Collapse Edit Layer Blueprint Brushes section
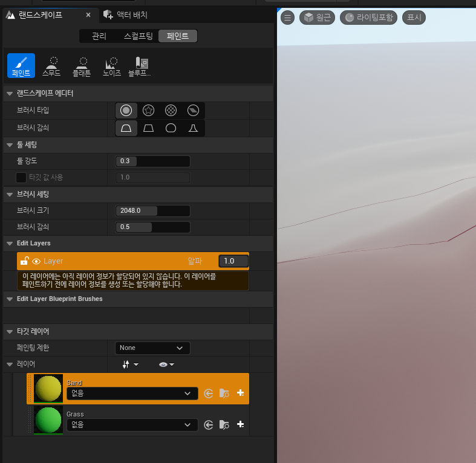Image resolution: width=476 pixels, height=463 pixels. tap(10, 299)
